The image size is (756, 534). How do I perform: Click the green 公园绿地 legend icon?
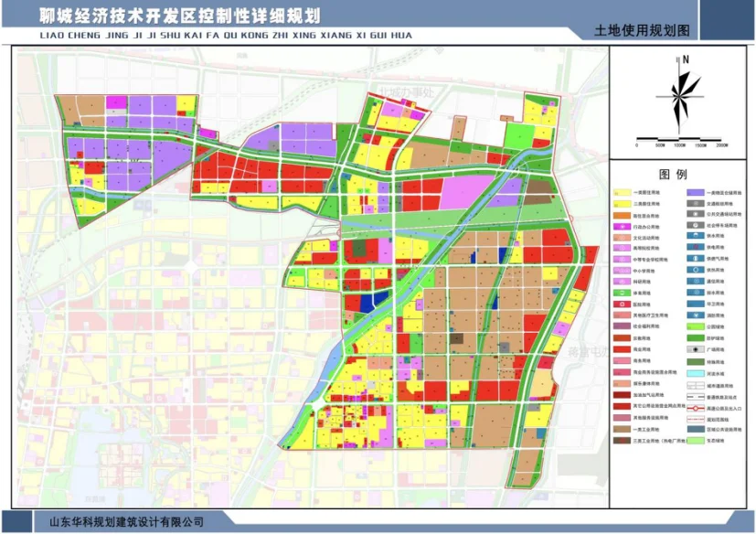click(696, 326)
